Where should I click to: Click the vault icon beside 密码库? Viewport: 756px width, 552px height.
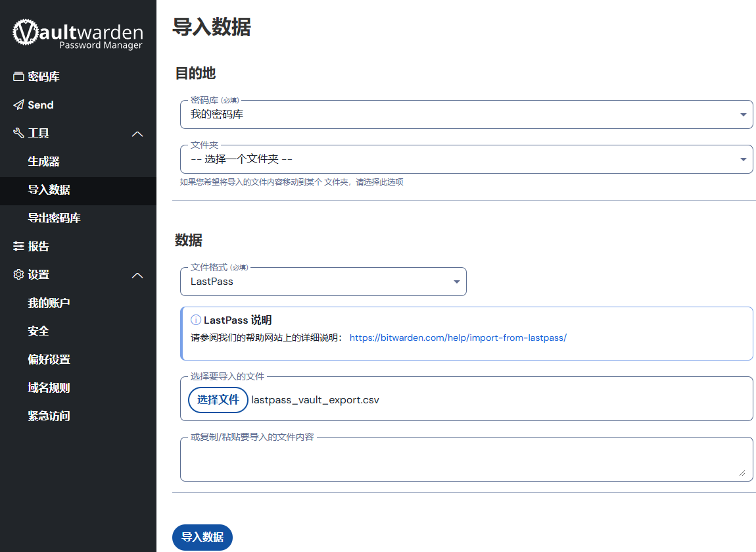(x=18, y=76)
